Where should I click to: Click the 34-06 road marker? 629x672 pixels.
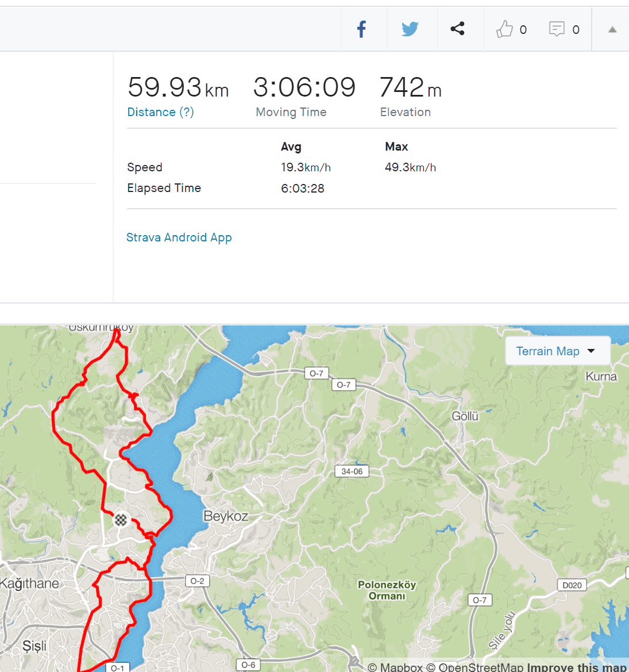click(352, 471)
